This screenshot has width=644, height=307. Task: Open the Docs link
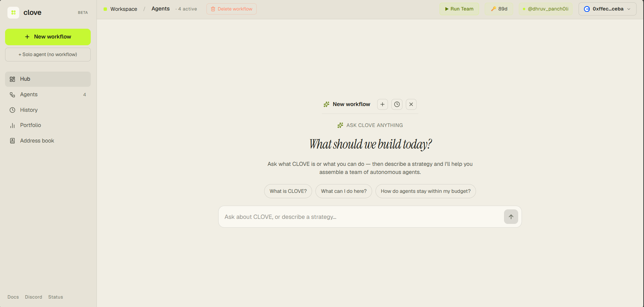tap(13, 297)
